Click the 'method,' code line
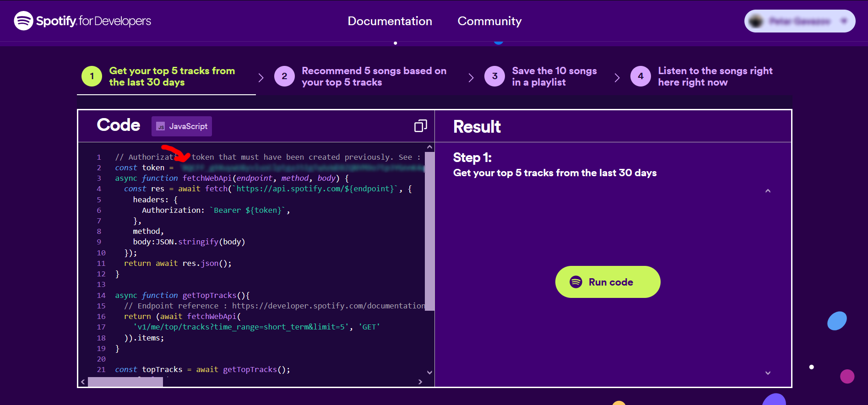This screenshot has height=405, width=868. [x=148, y=231]
